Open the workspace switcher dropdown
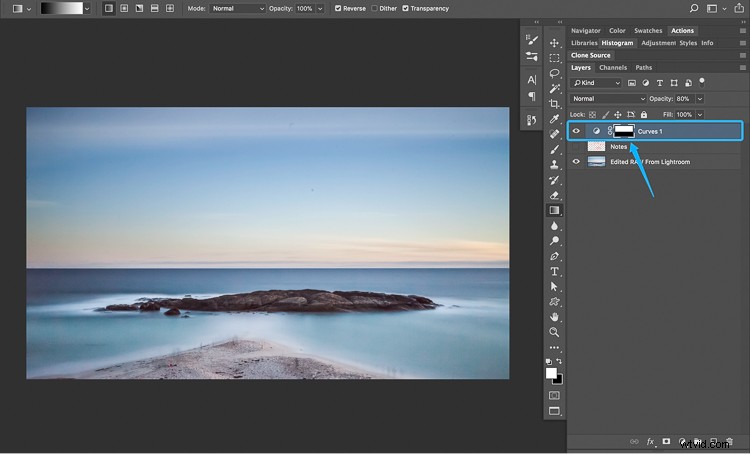This screenshot has height=454, width=750. 716,9
